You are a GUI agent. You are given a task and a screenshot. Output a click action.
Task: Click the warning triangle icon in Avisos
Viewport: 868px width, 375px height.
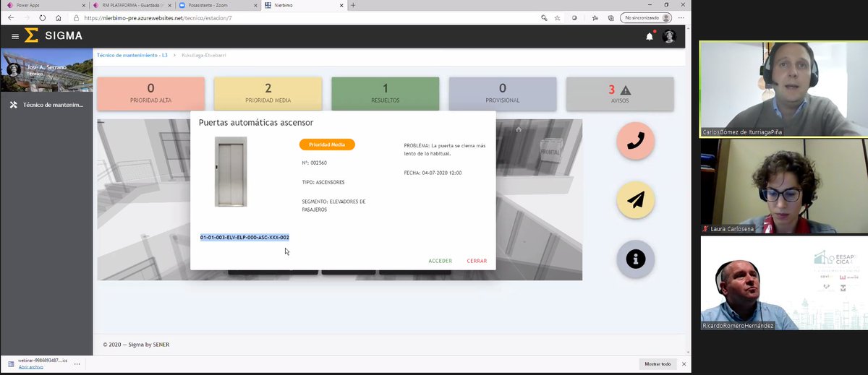point(626,90)
